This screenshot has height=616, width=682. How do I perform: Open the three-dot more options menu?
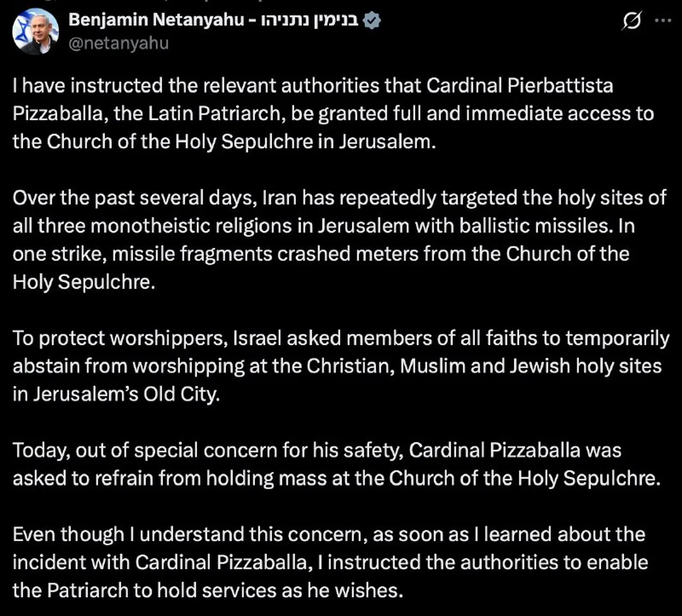(663, 20)
